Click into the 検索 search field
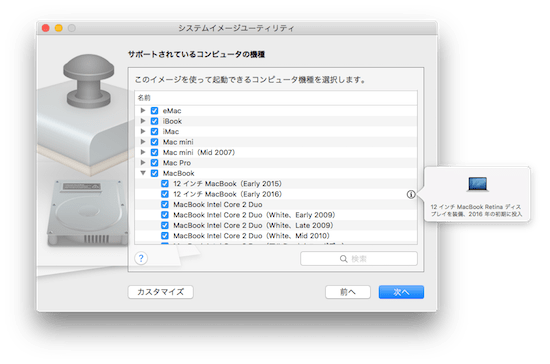Image resolution: width=550 pixels, height=364 pixels. point(359,259)
